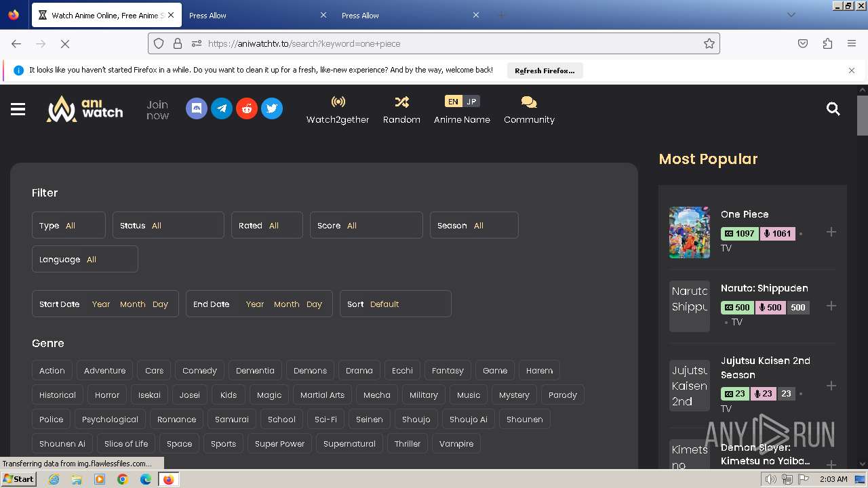Open the Telegram join icon
Screen dimensions: 868x488
click(x=222, y=108)
